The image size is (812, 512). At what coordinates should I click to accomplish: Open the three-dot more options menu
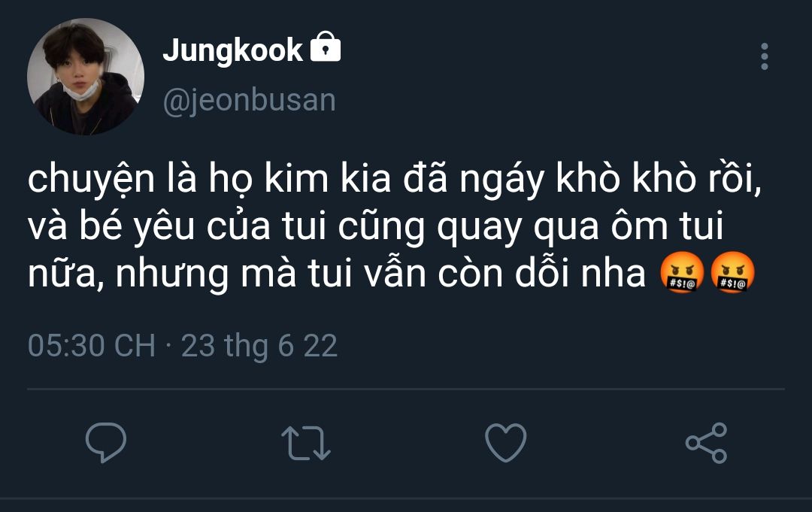tap(764, 57)
